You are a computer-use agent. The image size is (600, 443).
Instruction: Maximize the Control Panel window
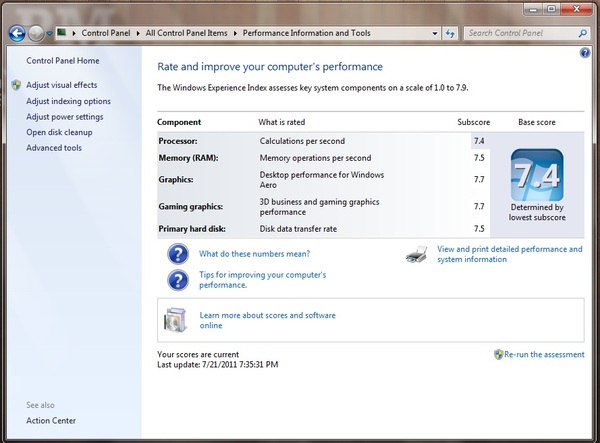coord(551,9)
